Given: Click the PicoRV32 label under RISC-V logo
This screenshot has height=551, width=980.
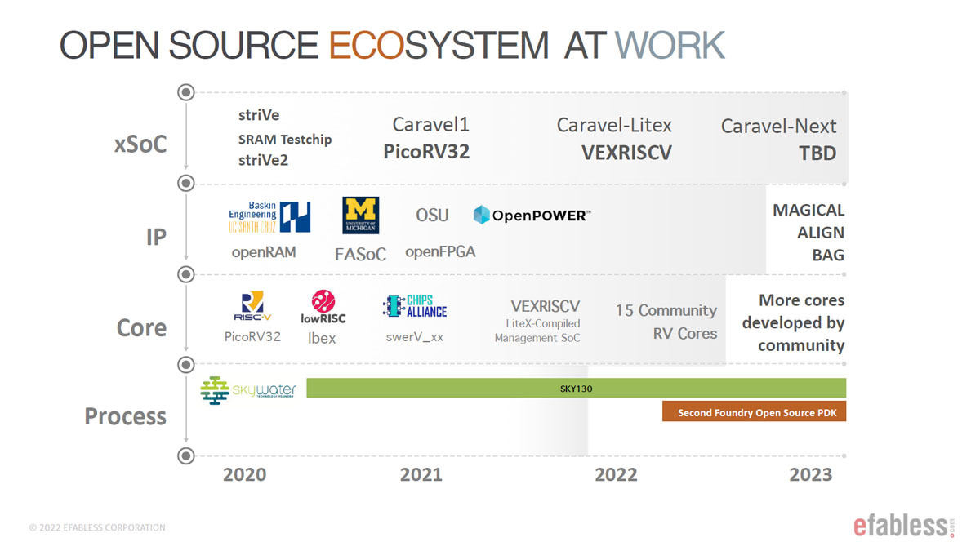Looking at the screenshot, I should [252, 335].
